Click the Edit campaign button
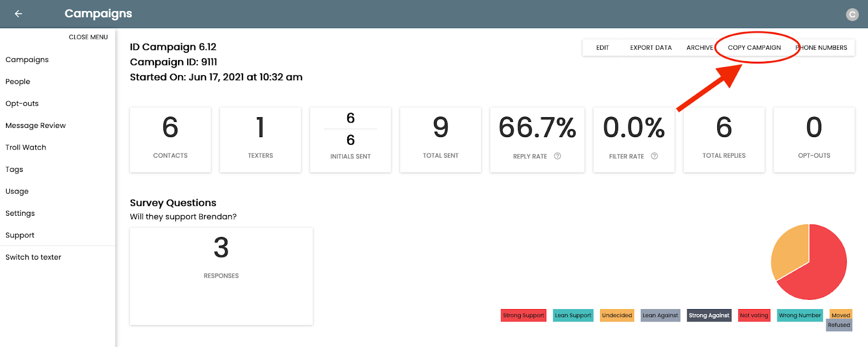The width and height of the screenshot is (868, 347). coord(602,48)
